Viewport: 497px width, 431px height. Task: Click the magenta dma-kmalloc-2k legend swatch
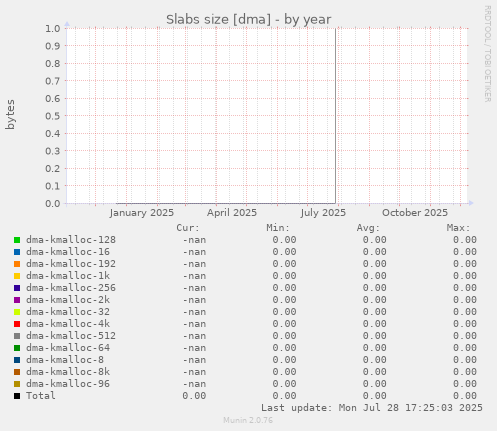click(17, 300)
